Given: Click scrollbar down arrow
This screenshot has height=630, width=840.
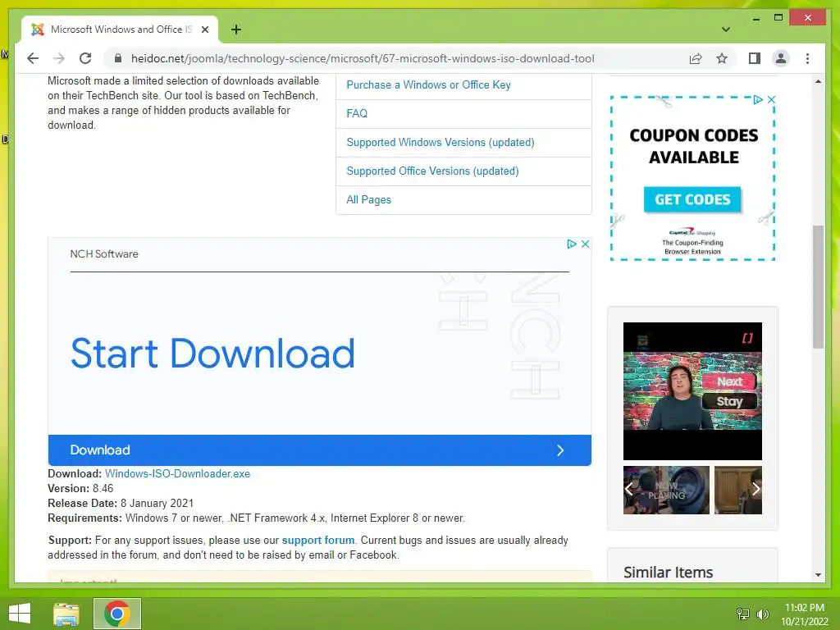Looking at the screenshot, I should [x=818, y=575].
